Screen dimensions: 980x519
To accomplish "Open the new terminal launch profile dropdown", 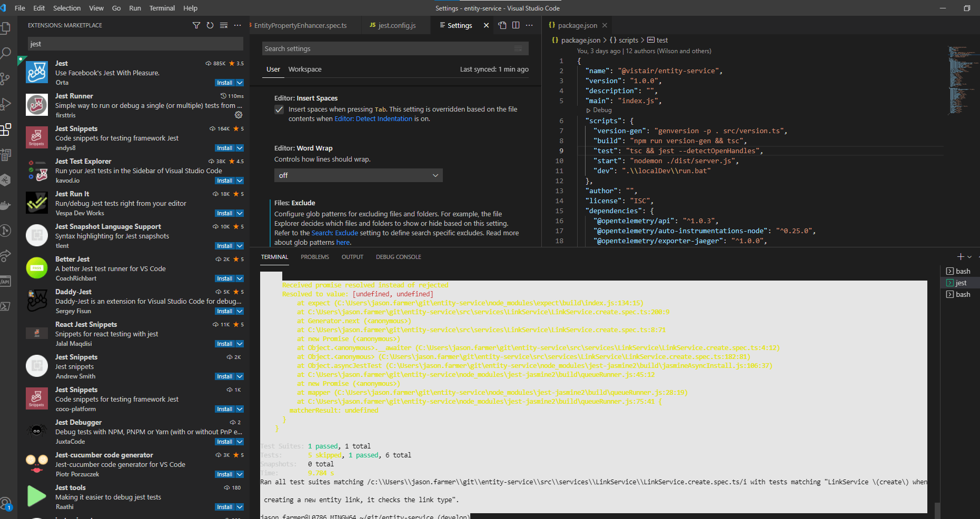I will click(969, 257).
